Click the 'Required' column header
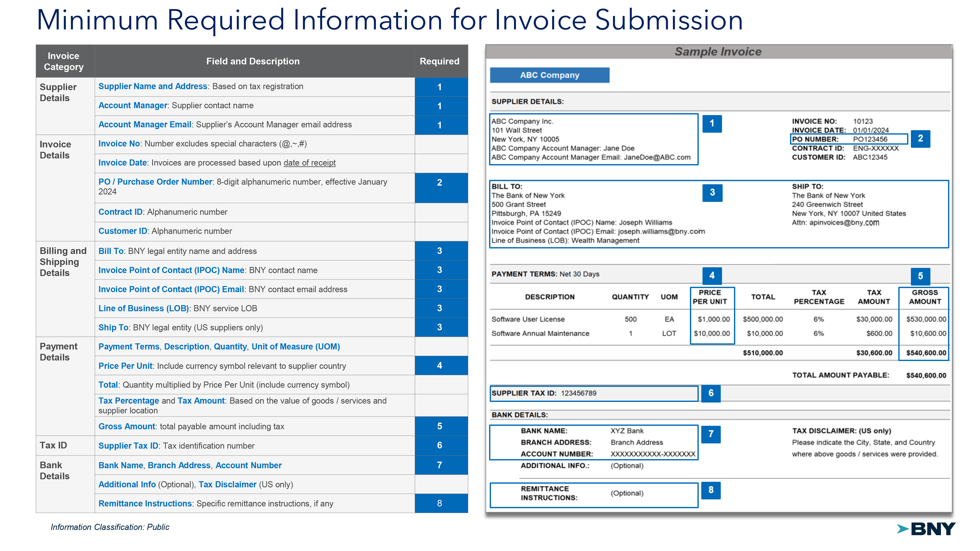 (x=439, y=61)
